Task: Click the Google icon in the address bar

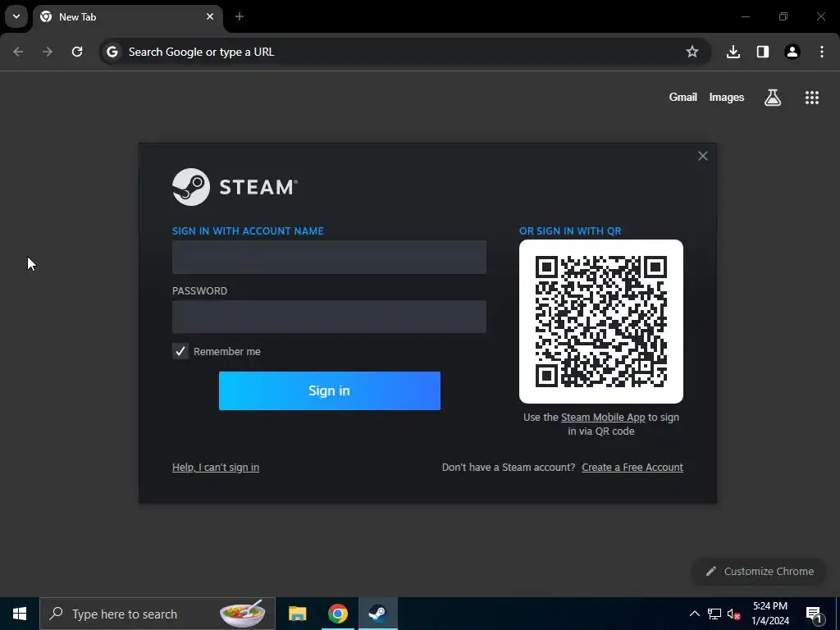Action: 112,52
